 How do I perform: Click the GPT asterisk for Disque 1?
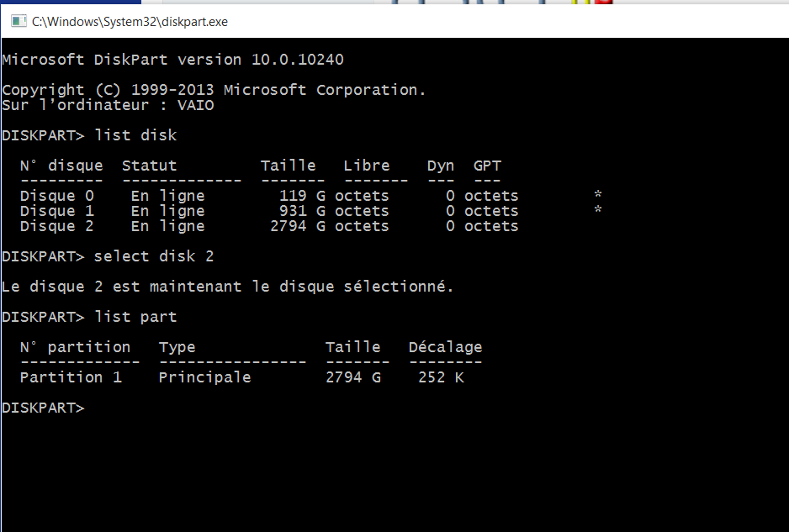point(597,211)
